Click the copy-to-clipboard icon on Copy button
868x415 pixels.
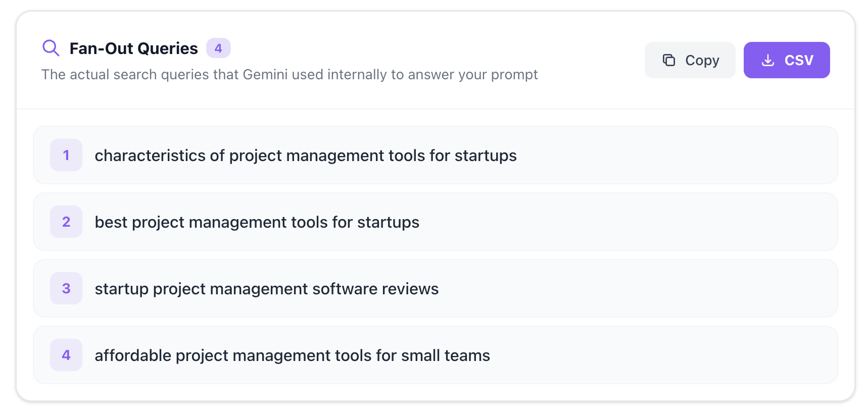669,60
